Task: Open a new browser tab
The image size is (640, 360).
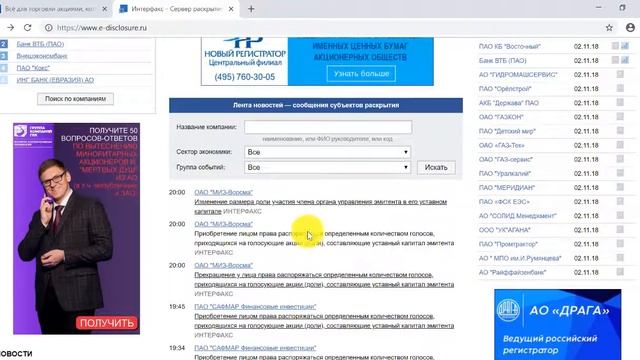Action: click(x=251, y=9)
